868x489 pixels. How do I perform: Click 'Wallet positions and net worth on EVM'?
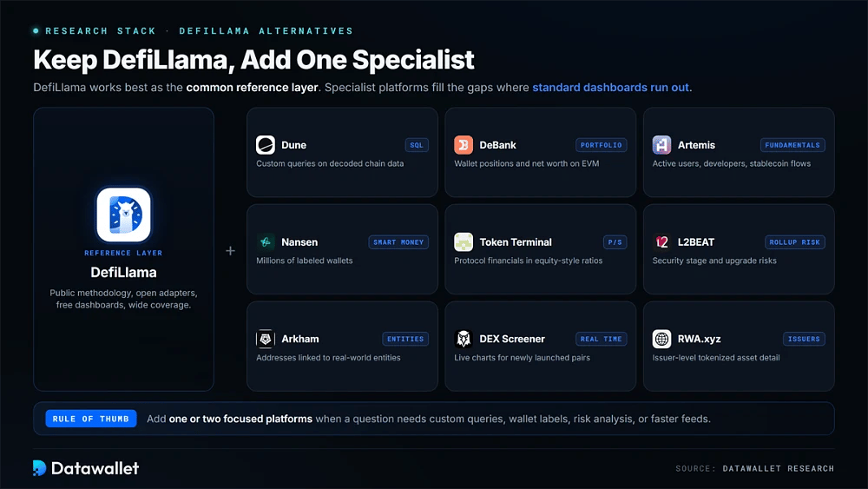coord(527,163)
